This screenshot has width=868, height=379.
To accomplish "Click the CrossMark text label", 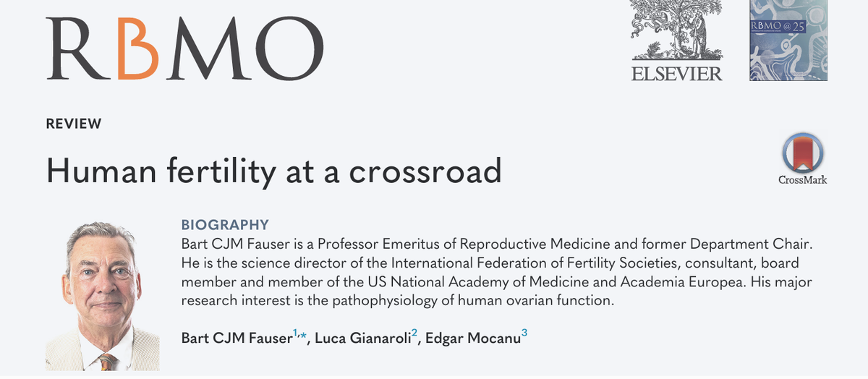I will (803, 179).
